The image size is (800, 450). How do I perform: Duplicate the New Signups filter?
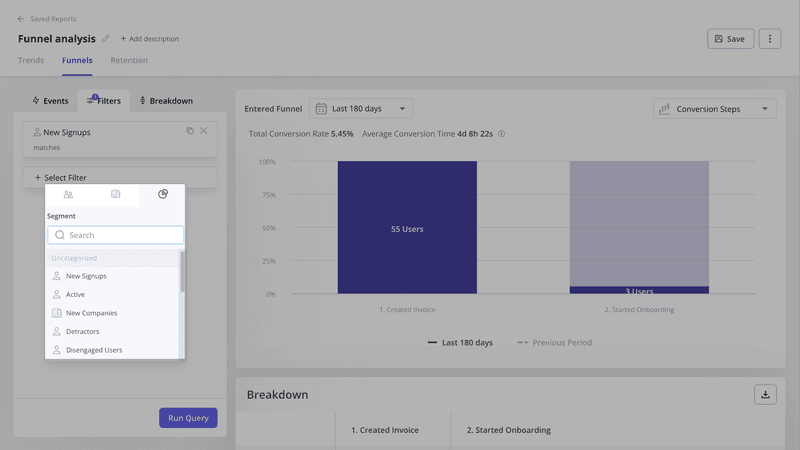pos(190,131)
